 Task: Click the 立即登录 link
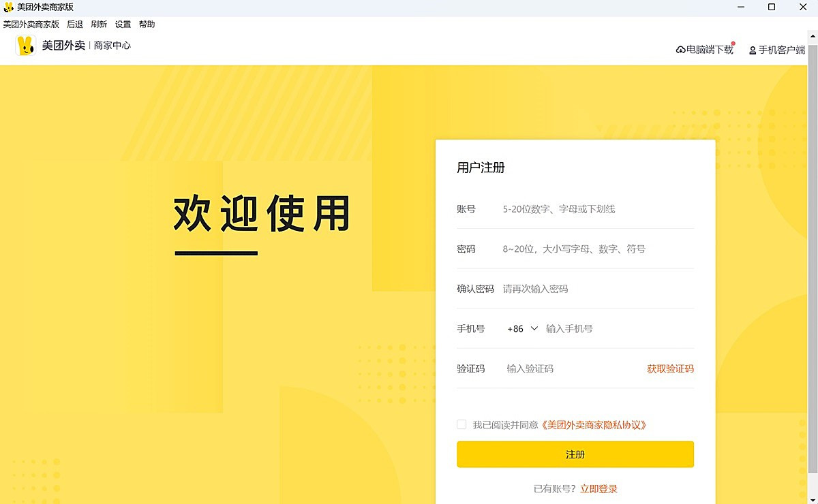[599, 488]
